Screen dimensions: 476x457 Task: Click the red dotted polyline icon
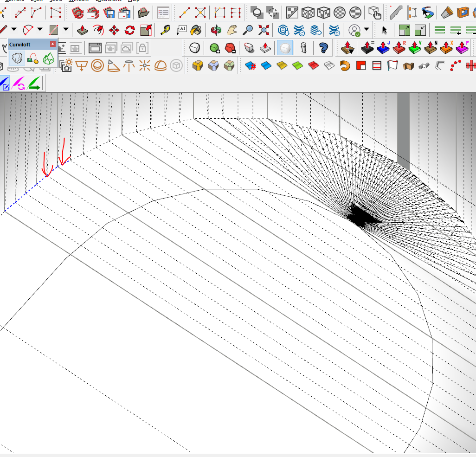click(x=456, y=65)
